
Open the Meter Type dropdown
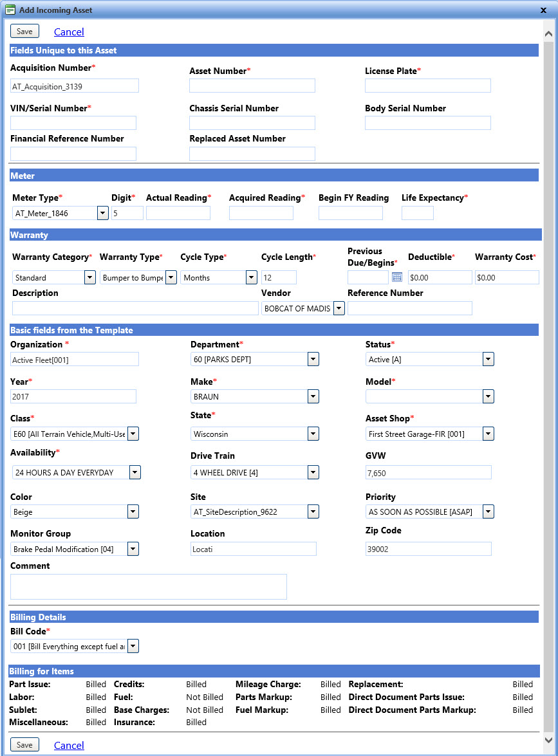point(103,213)
